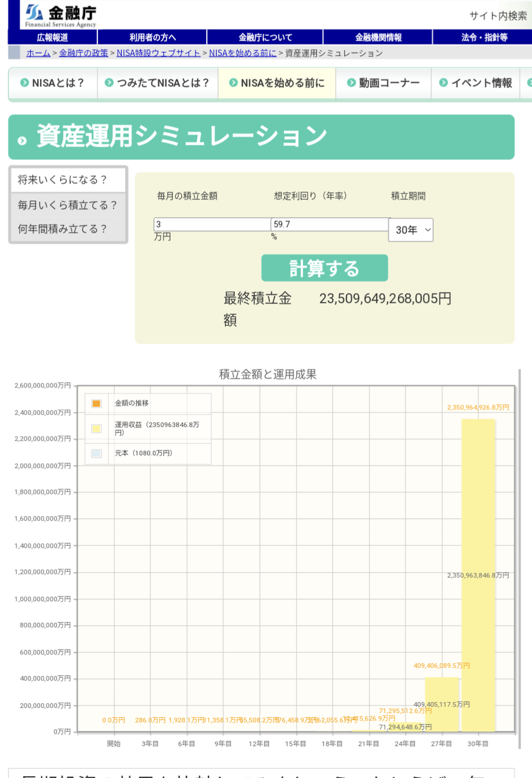Click the 金額の推移 orange legend swatch
Image resolution: width=532 pixels, height=778 pixels.
pyautogui.click(x=96, y=404)
